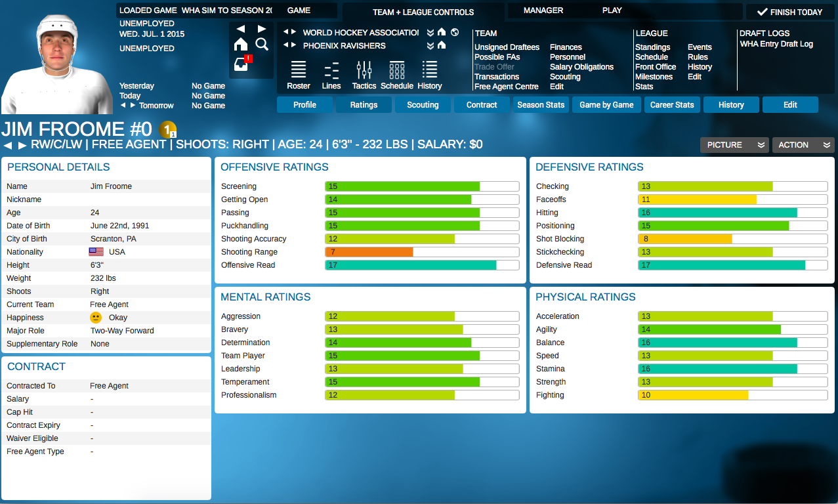Viewport: 838px width, 504px height.
Task: Switch to the Career Stats tab
Action: tap(672, 105)
